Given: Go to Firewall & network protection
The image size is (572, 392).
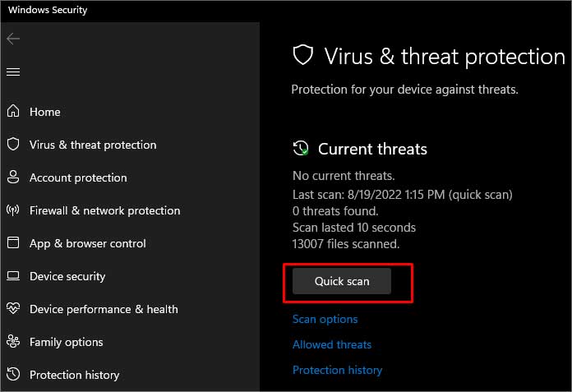Looking at the screenshot, I should (x=104, y=210).
